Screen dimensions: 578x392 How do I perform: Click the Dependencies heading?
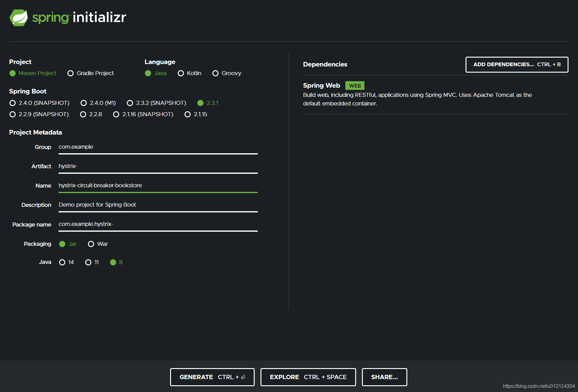(x=325, y=64)
